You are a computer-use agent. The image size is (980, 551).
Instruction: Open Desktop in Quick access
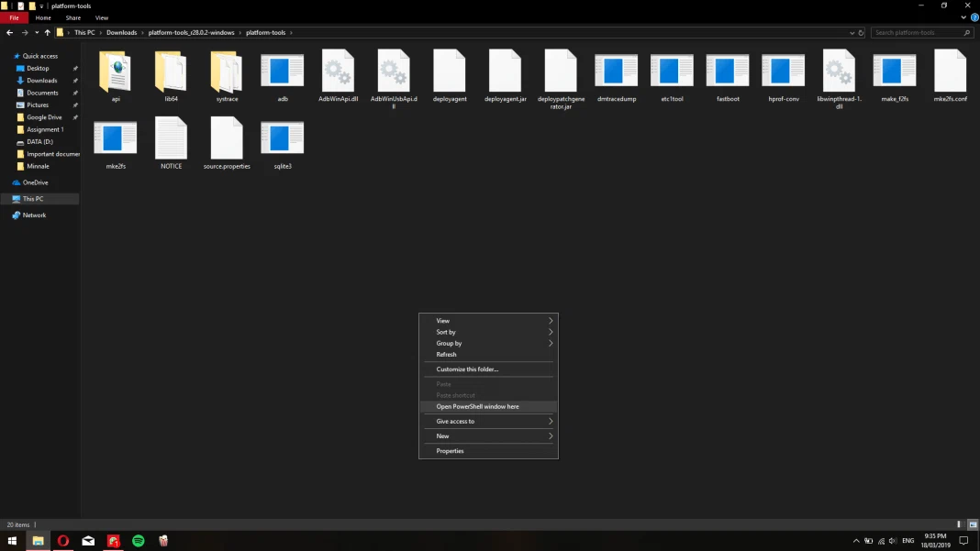[38, 68]
